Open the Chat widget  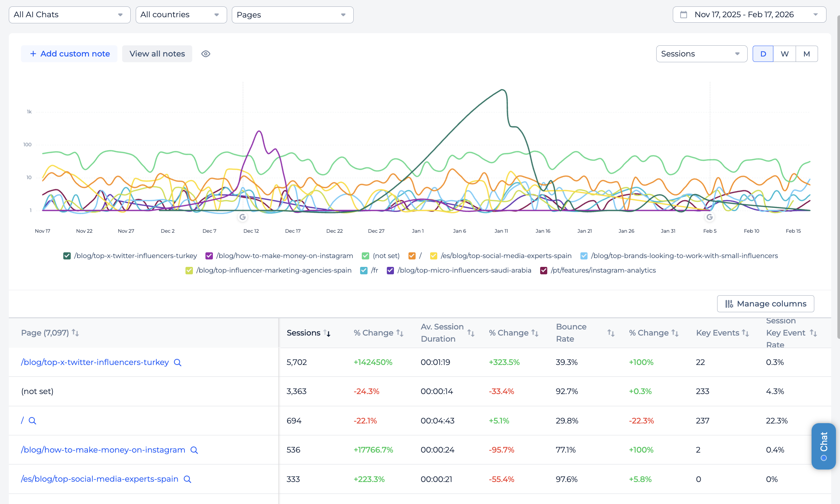(823, 446)
